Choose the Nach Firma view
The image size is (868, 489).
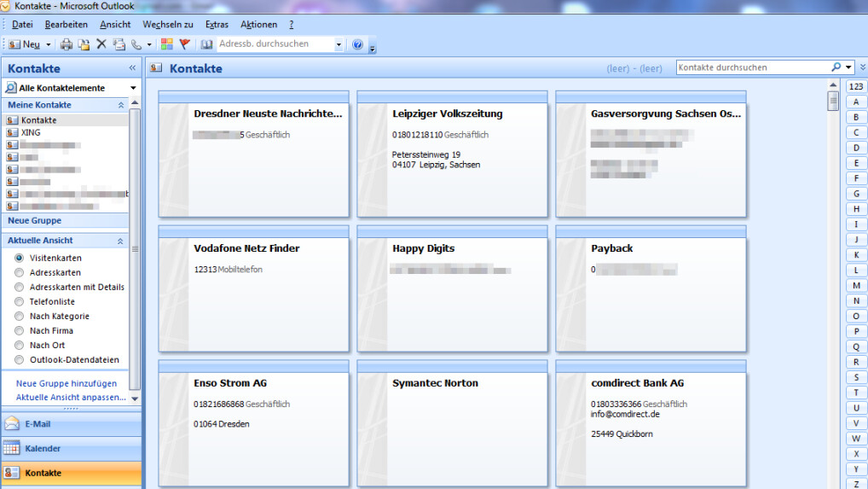coord(20,330)
